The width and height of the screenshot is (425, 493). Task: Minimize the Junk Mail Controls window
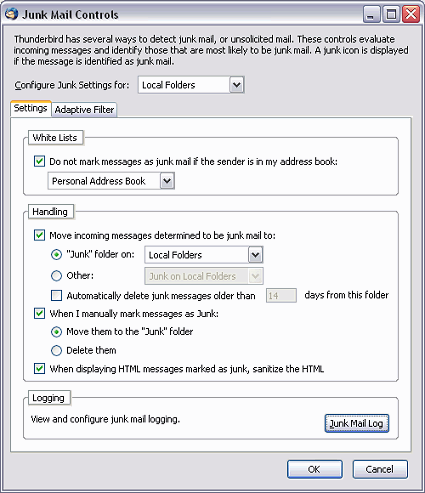coord(372,15)
